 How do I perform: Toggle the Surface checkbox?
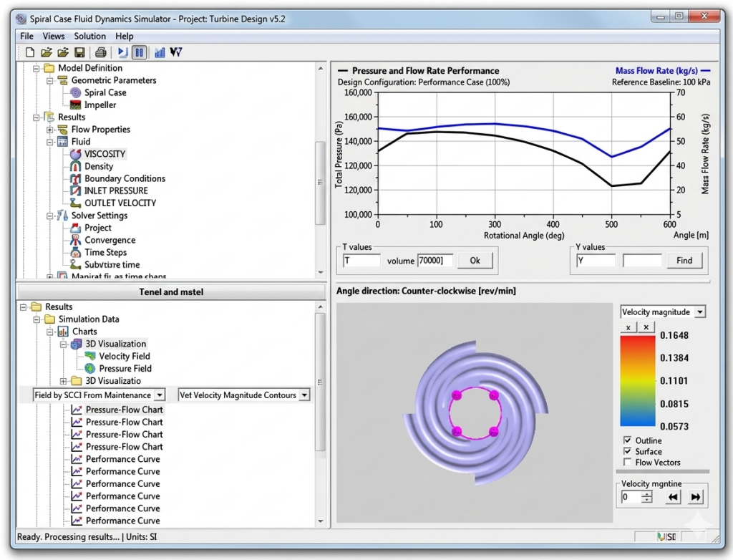627,451
